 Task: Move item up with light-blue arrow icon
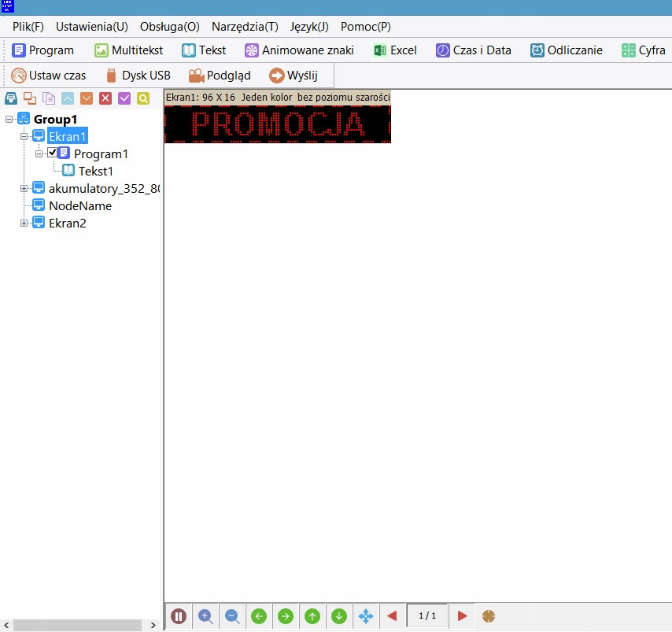[68, 98]
